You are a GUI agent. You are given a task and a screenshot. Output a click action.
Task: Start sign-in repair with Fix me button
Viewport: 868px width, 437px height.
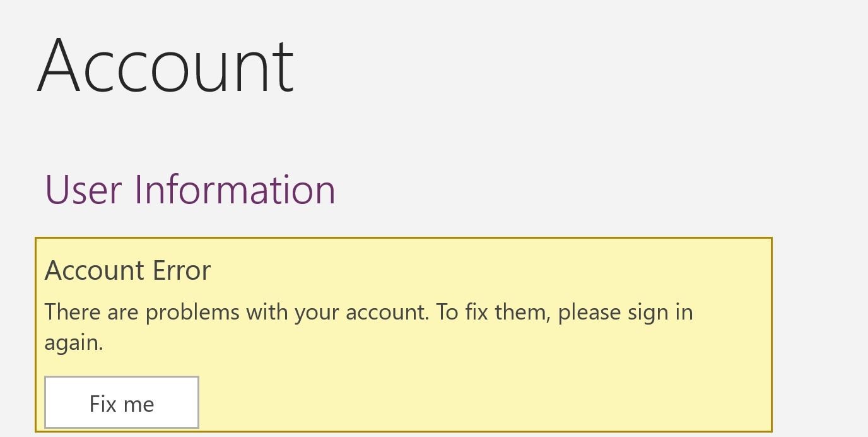(122, 402)
